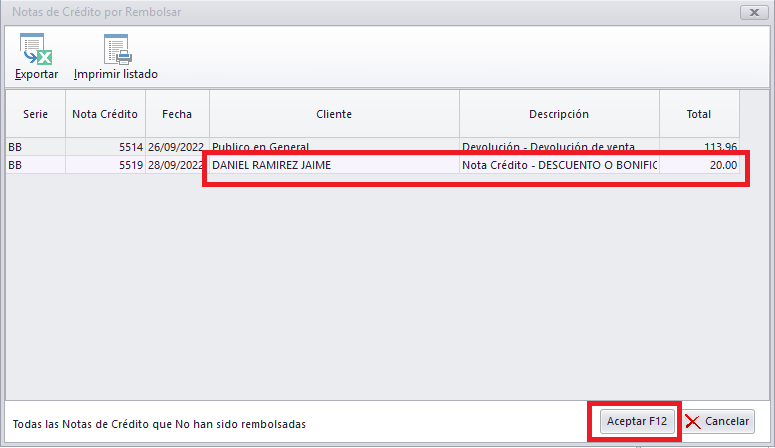The height and width of the screenshot is (448, 775).
Task: Click the 28/09/2022 date cell
Action: click(x=177, y=165)
